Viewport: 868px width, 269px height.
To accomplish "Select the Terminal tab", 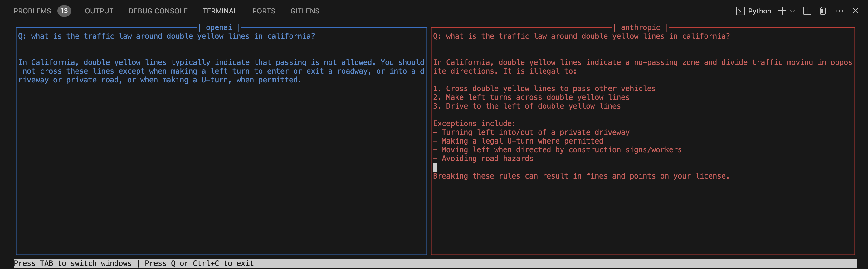I will click(220, 11).
